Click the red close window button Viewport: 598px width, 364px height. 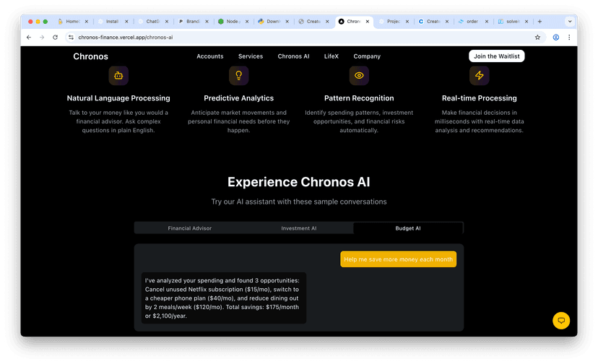tap(30, 22)
